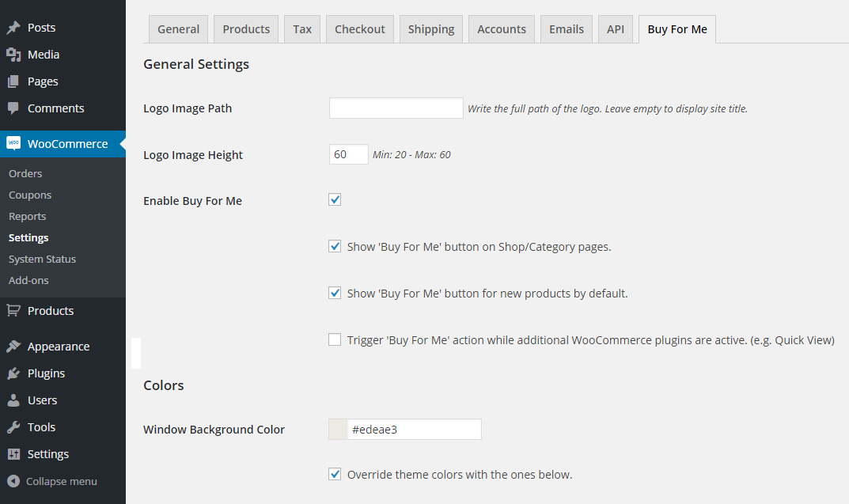Click the Users person icon

tap(13, 400)
